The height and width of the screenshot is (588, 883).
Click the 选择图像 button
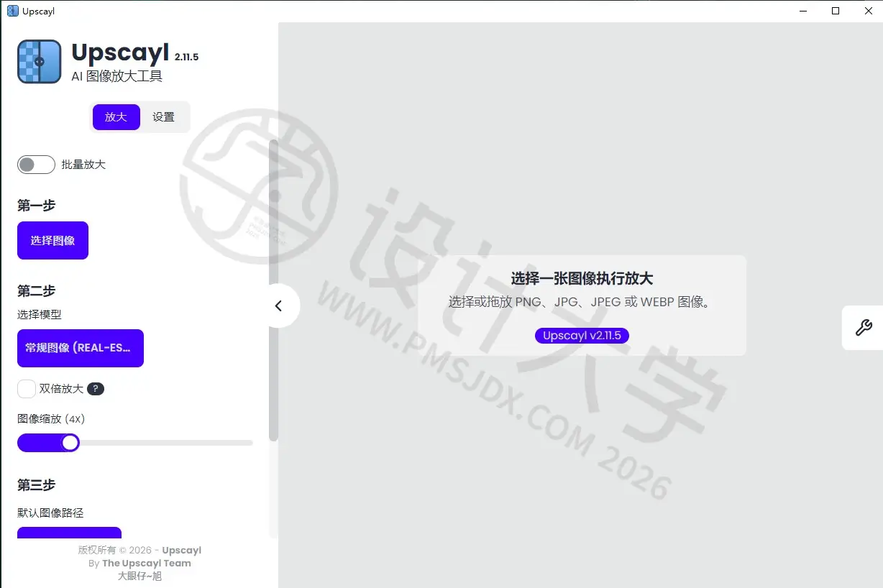52,240
